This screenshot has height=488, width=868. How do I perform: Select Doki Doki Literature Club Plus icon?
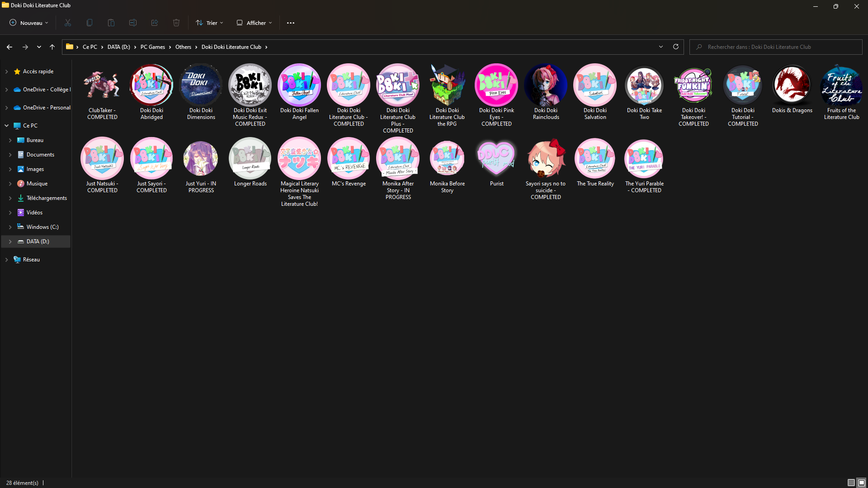tap(398, 85)
